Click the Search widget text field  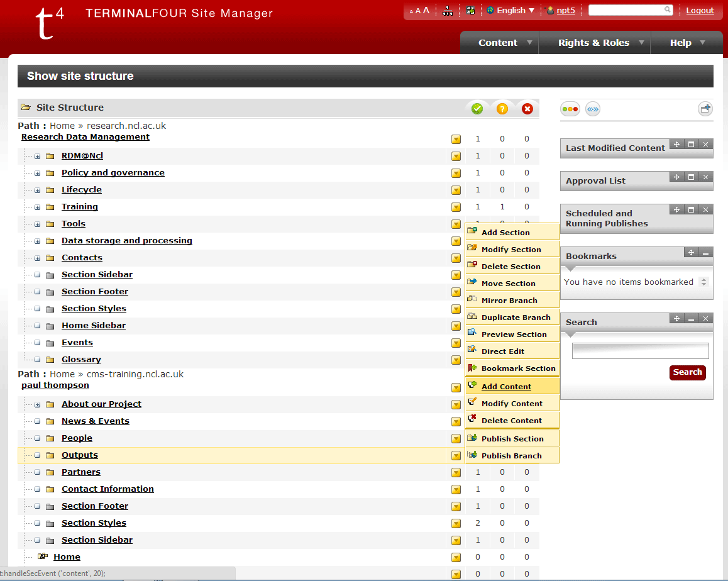(640, 351)
